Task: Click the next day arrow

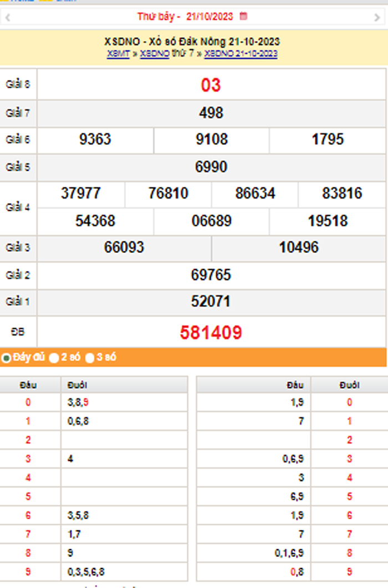Action: click(377, 17)
